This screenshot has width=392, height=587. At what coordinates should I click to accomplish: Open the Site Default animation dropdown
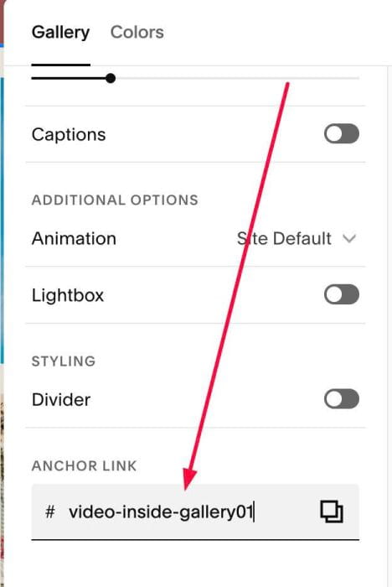(297, 238)
